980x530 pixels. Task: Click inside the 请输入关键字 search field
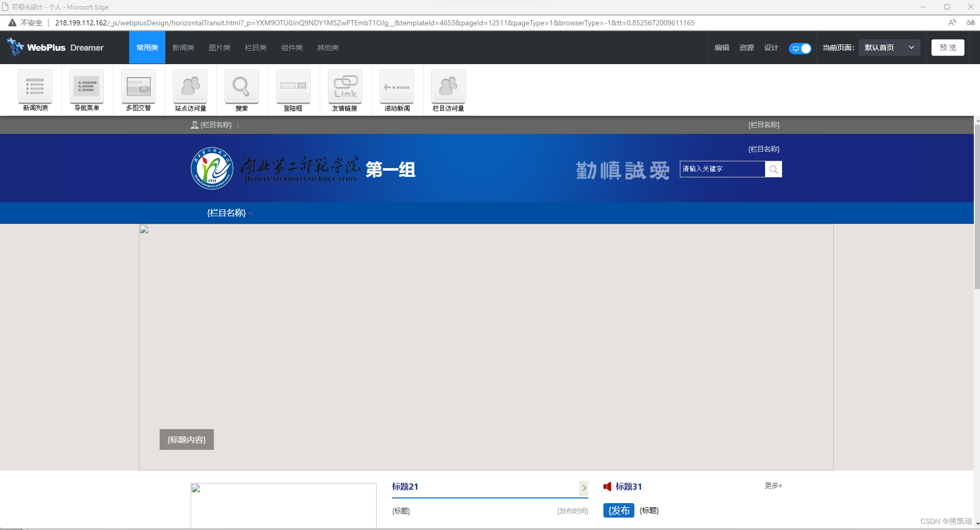(x=721, y=169)
